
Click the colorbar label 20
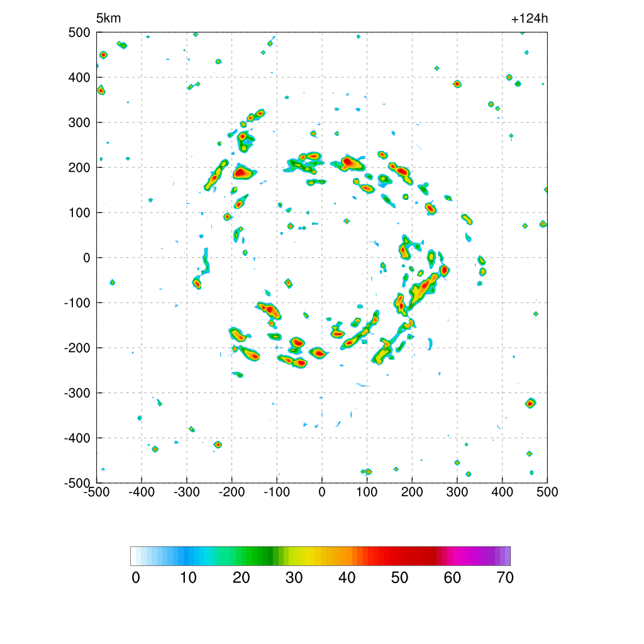[x=241, y=578]
